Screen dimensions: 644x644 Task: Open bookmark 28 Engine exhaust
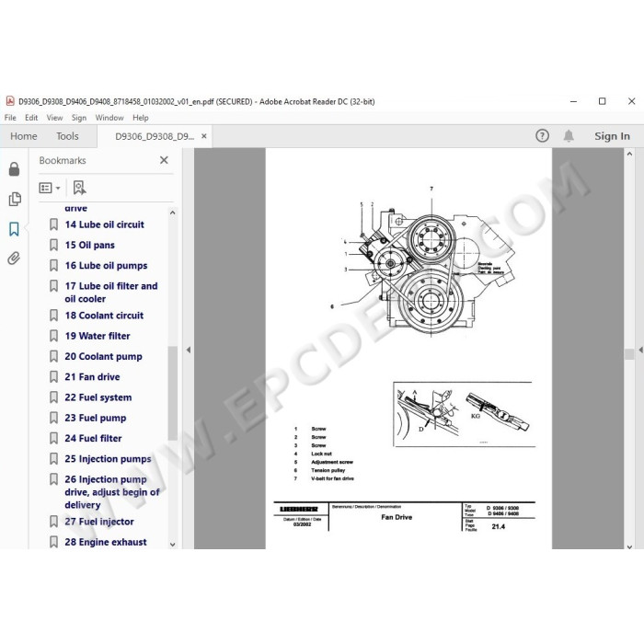pos(106,542)
